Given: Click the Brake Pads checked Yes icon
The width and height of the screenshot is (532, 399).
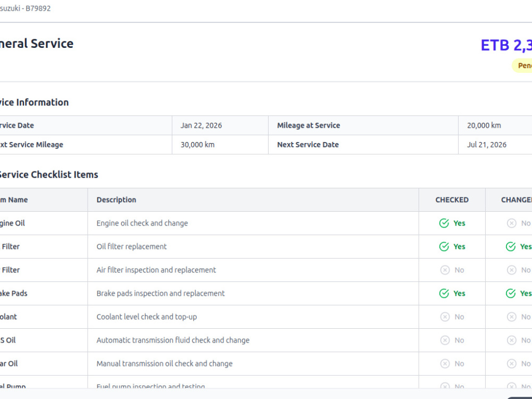Looking at the screenshot, I should tap(444, 294).
